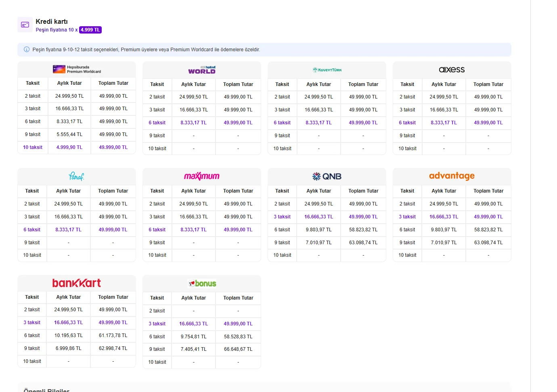Click the 61.173,78 TL total

pos(113,335)
